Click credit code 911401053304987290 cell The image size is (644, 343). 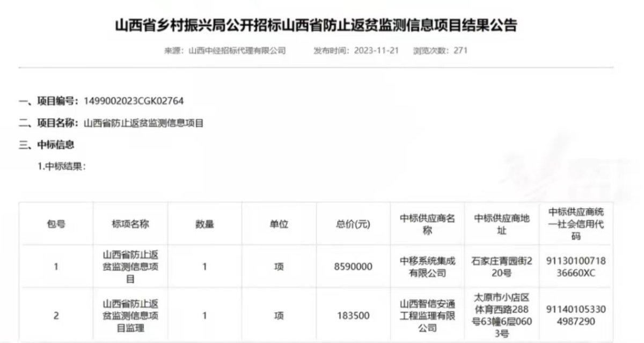coord(576,316)
